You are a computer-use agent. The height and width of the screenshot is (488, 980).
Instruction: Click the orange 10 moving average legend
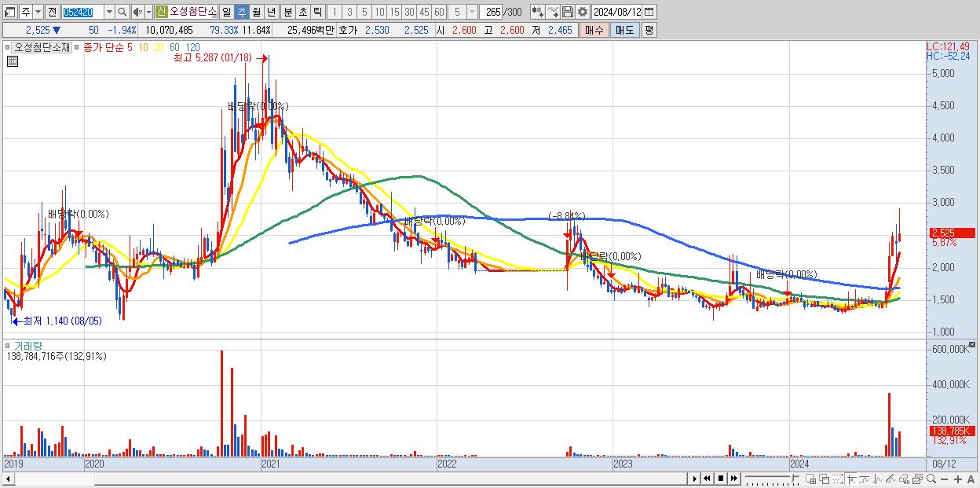tap(144, 47)
